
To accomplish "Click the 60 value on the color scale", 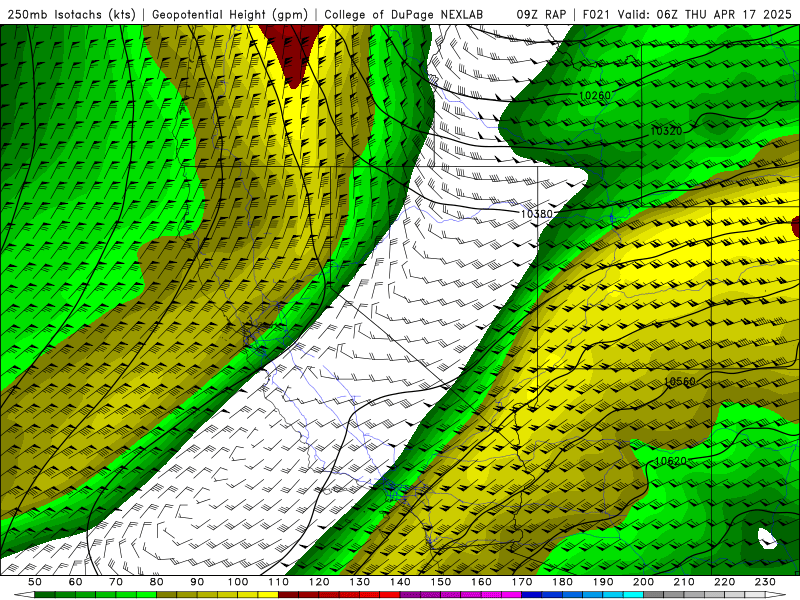I will click(x=76, y=582).
